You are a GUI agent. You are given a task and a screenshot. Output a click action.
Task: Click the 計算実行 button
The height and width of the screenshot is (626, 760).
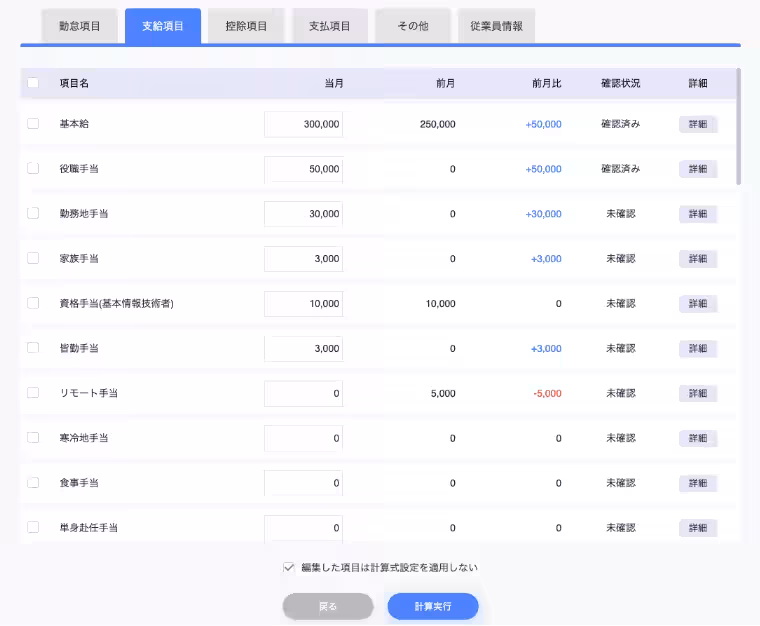pyautogui.click(x=433, y=606)
